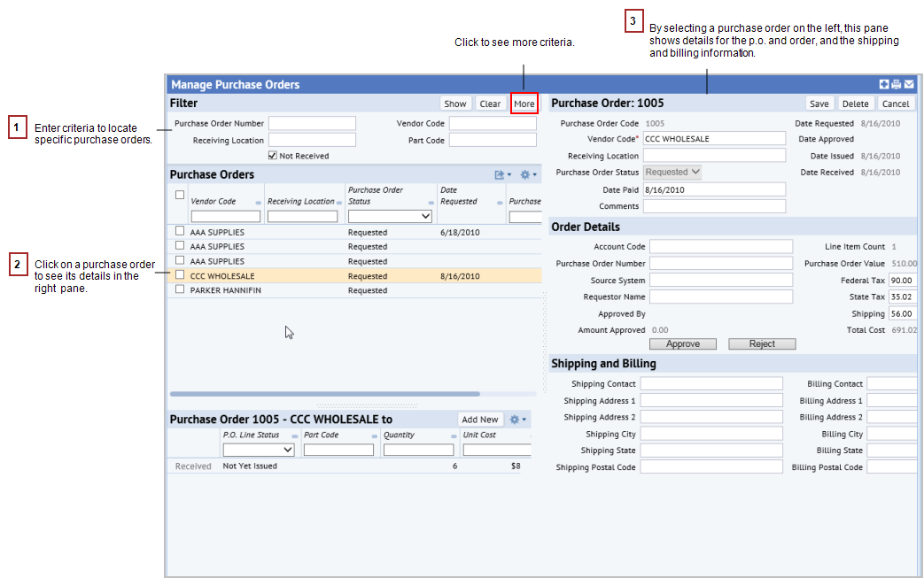This screenshot has width=924, height=578.
Task: Open email via the envelope icon
Action: pos(907,84)
